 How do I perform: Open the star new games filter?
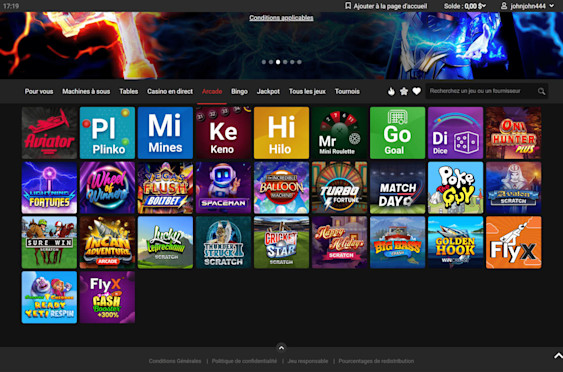[404, 91]
